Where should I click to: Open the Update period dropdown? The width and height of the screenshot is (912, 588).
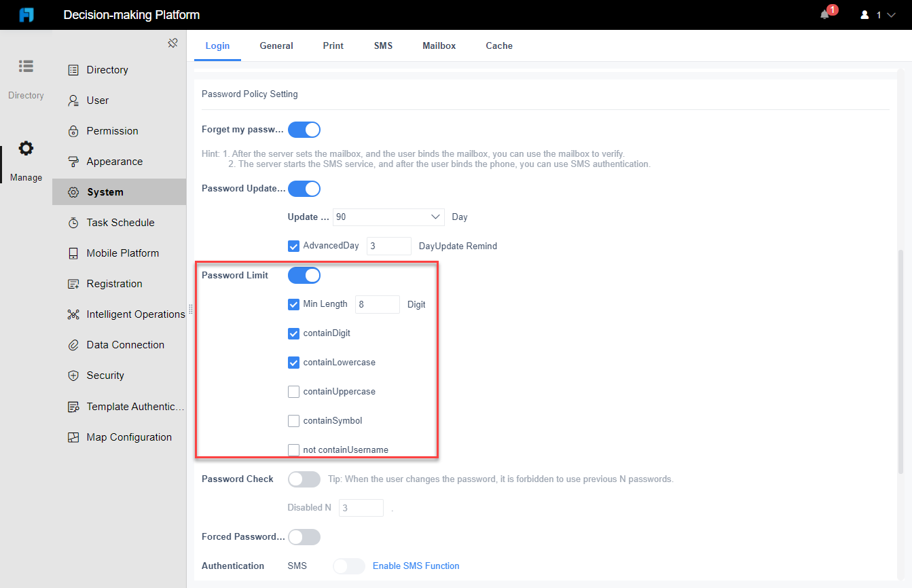pos(388,217)
